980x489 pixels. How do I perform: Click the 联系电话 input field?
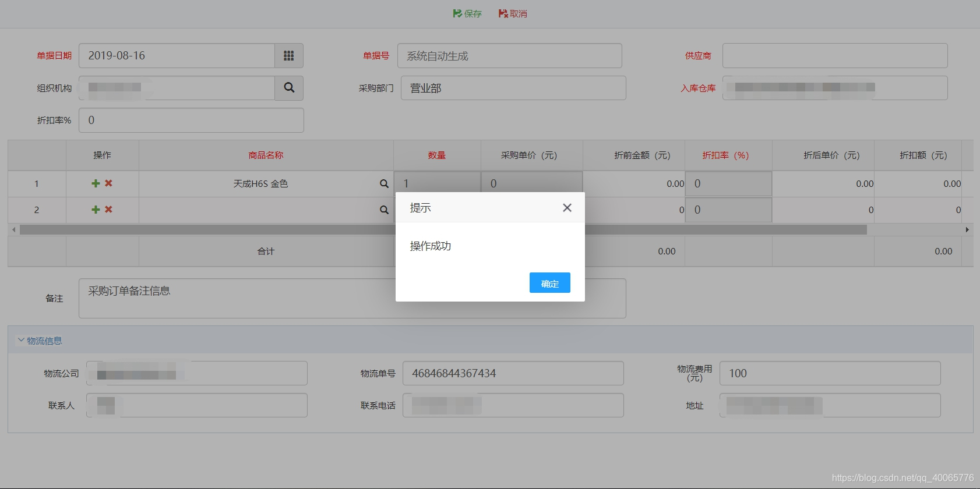(x=513, y=405)
